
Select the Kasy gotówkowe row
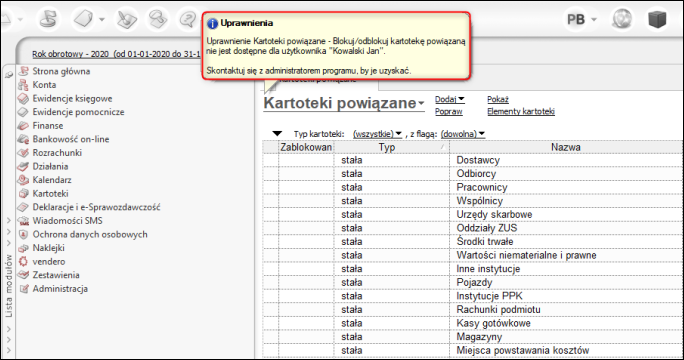[x=473, y=323]
